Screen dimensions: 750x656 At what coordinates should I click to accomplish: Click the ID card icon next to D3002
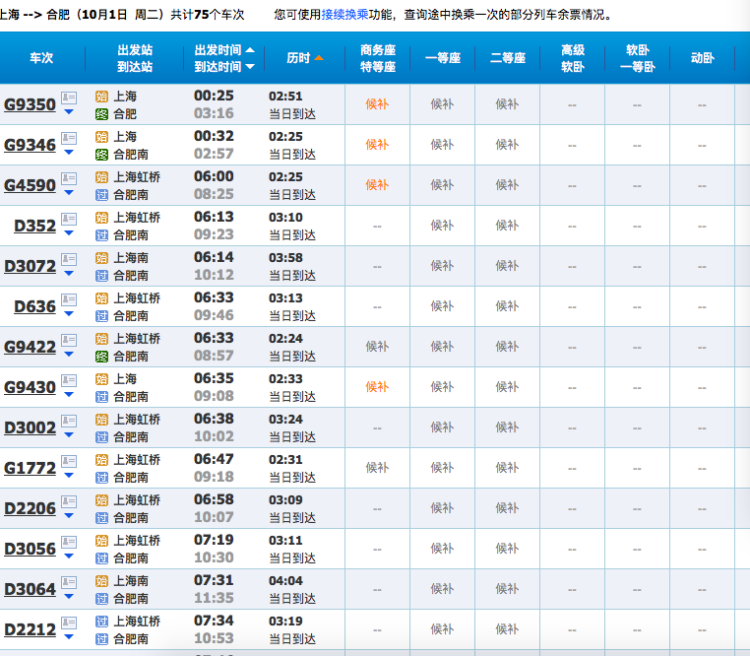pos(68,420)
